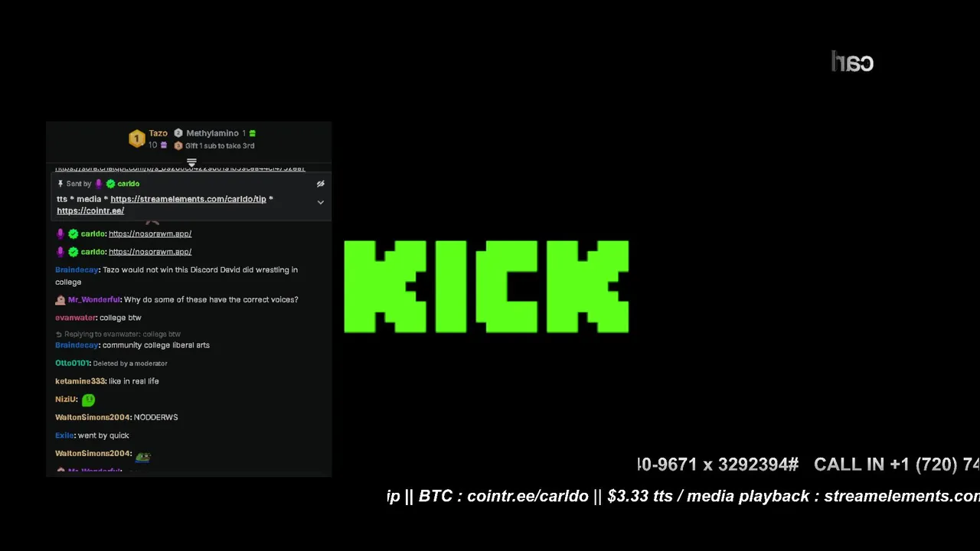This screenshot has height=551, width=980.
Task: Open the https://cointr.ee/ link
Action: coord(90,210)
